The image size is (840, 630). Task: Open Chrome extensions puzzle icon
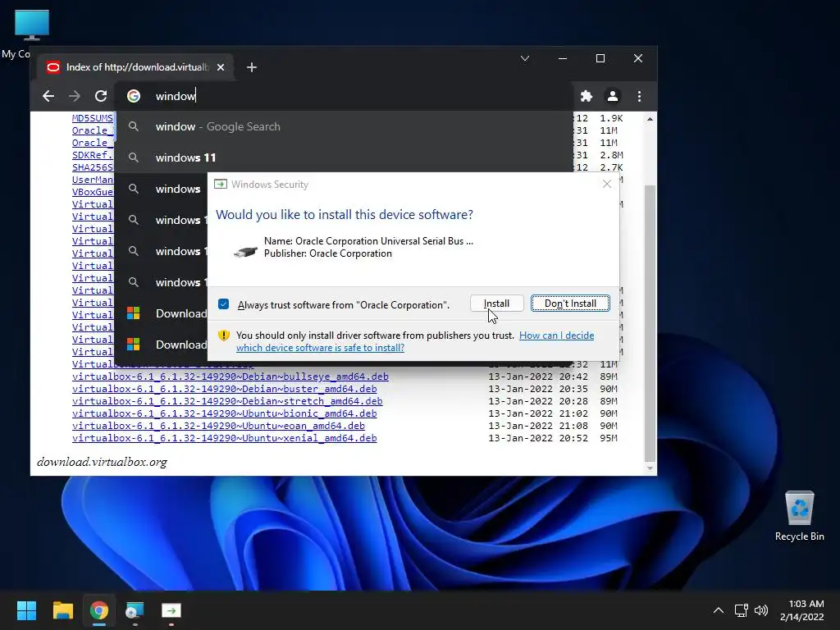[587, 96]
